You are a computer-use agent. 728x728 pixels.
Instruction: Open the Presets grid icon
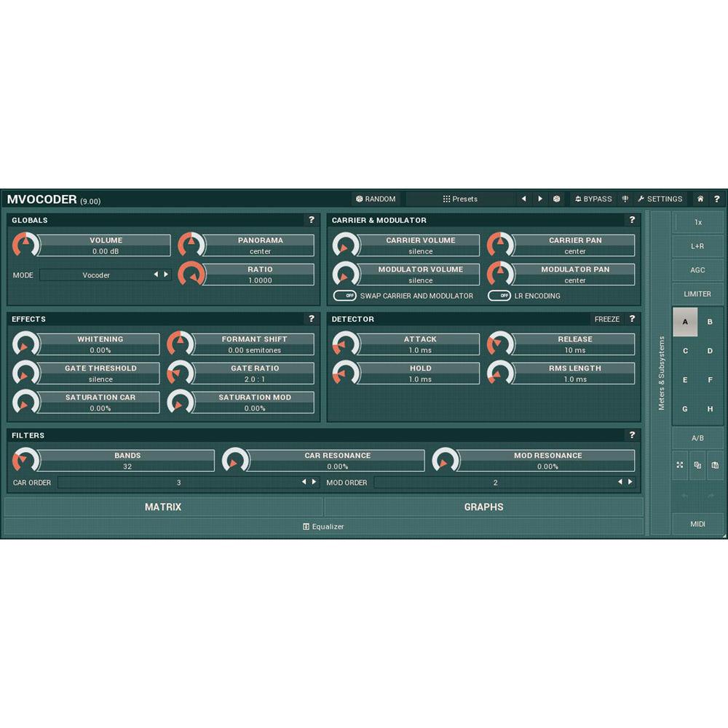(446, 199)
